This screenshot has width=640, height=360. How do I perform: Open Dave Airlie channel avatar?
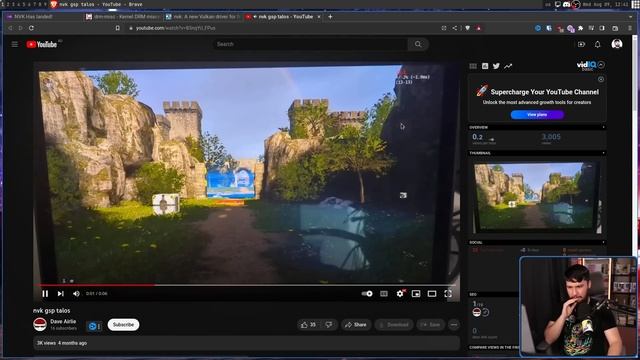pyautogui.click(x=40, y=324)
